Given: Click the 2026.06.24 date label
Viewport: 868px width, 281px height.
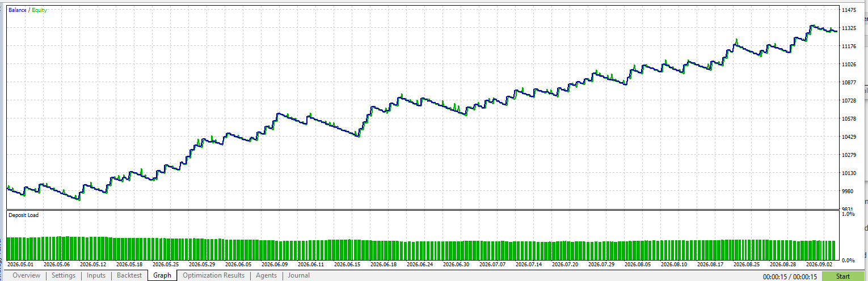Looking at the screenshot, I should (419, 264).
